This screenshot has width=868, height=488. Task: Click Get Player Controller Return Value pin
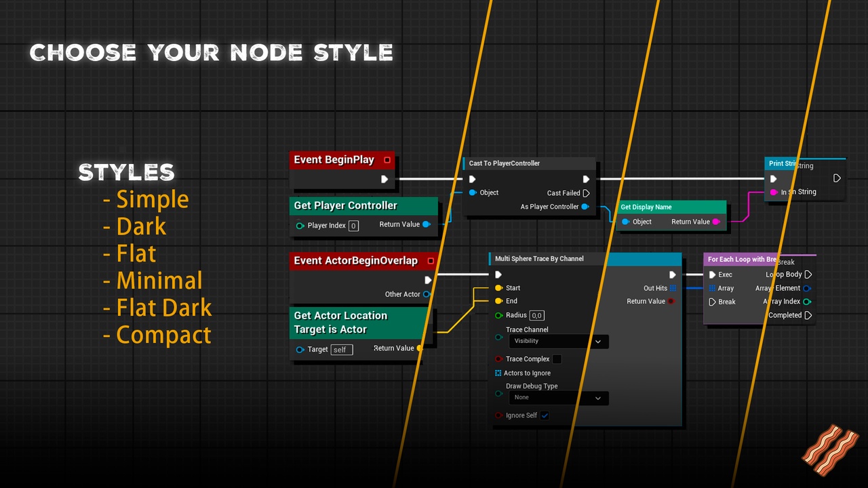tap(426, 224)
